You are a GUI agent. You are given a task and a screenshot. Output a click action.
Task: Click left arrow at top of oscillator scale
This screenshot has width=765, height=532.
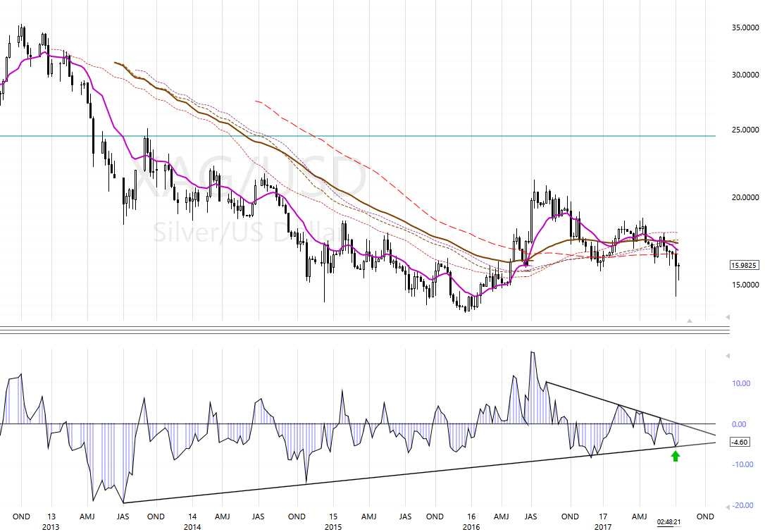pyautogui.click(x=727, y=357)
